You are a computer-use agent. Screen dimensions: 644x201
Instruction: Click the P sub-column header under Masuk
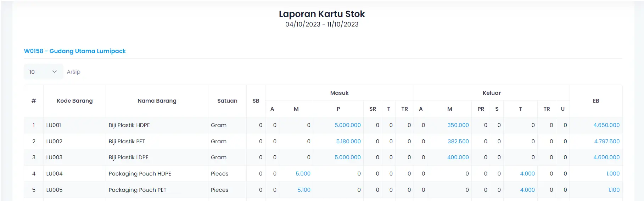[338, 109]
